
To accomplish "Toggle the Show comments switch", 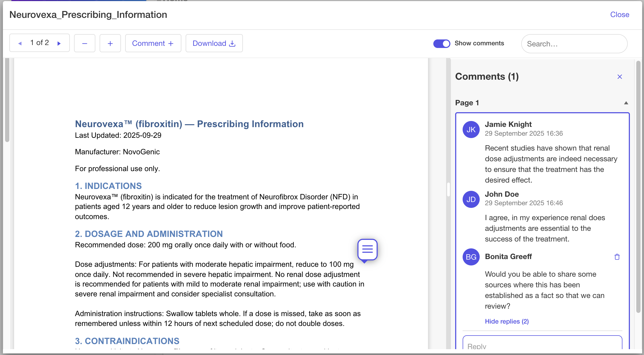I will 442,43.
